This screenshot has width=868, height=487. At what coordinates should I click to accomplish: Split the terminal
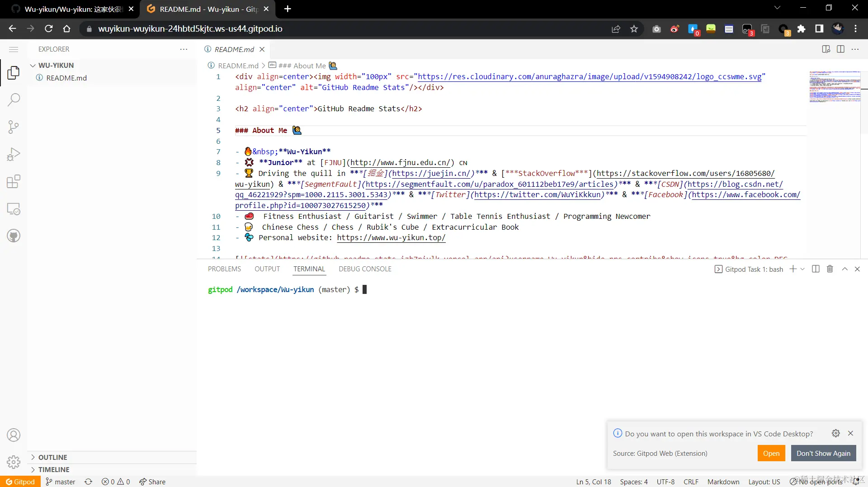(x=816, y=269)
